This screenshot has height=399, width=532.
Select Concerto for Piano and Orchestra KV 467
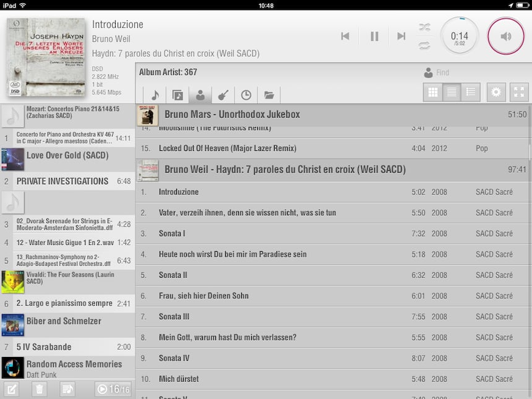click(67, 138)
